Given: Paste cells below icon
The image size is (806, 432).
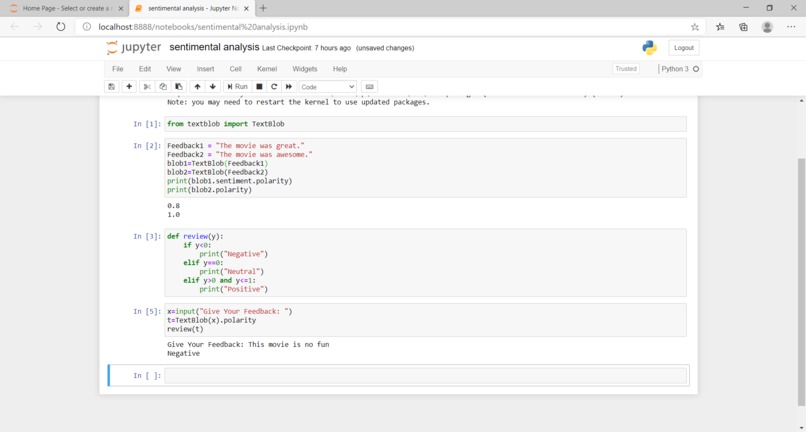Looking at the screenshot, I should [179, 87].
